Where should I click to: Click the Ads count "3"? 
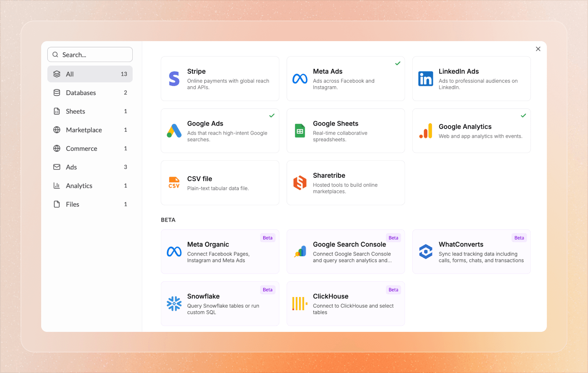[x=125, y=167]
